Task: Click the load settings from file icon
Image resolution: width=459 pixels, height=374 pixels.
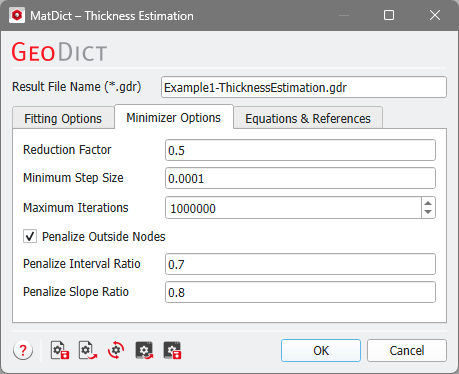Action: point(88,350)
